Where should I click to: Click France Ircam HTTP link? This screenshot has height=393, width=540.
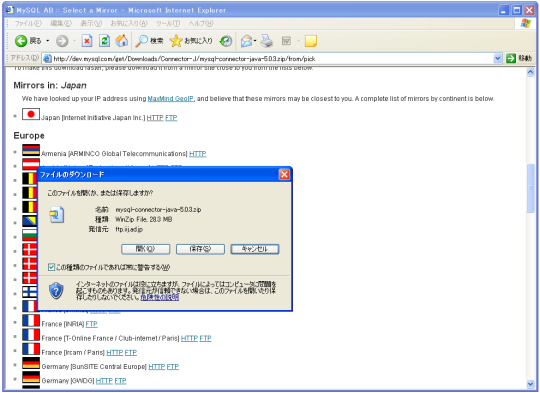coord(115,353)
